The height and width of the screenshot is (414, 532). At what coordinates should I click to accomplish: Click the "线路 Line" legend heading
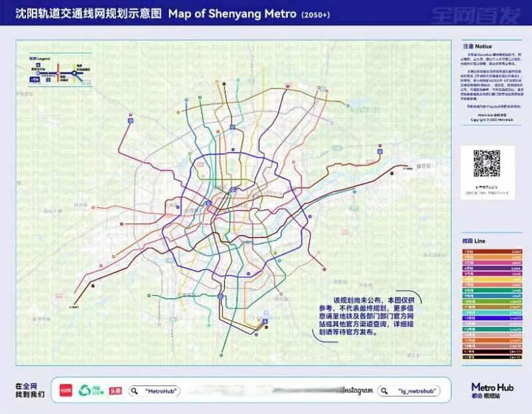[x=474, y=241]
